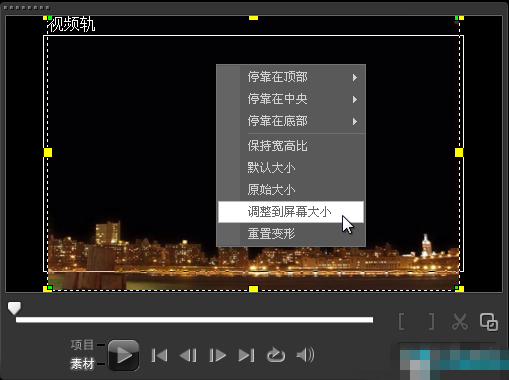Select 调整到屏幕大小 menu entry

(291, 212)
